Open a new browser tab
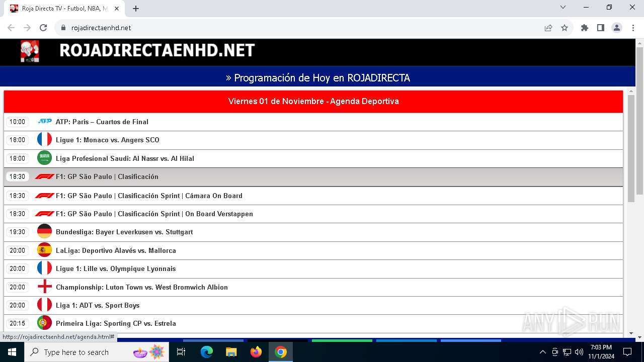This screenshot has height=362, width=644. 136,9
